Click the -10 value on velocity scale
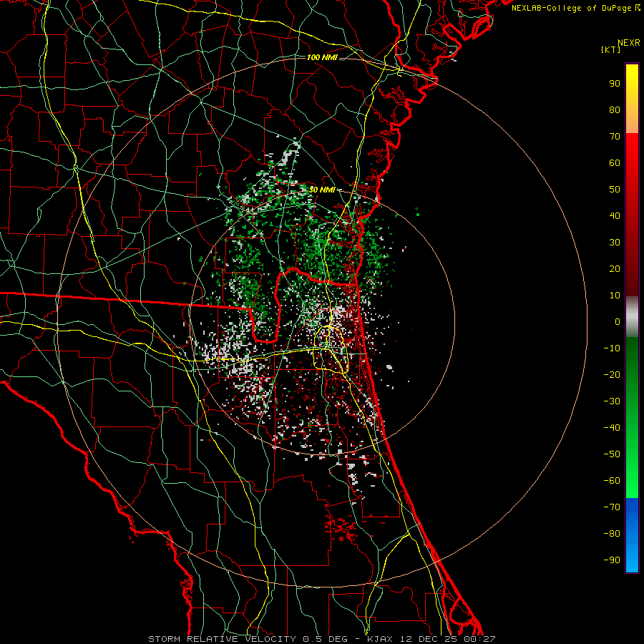The width and height of the screenshot is (644, 644). tap(612, 348)
